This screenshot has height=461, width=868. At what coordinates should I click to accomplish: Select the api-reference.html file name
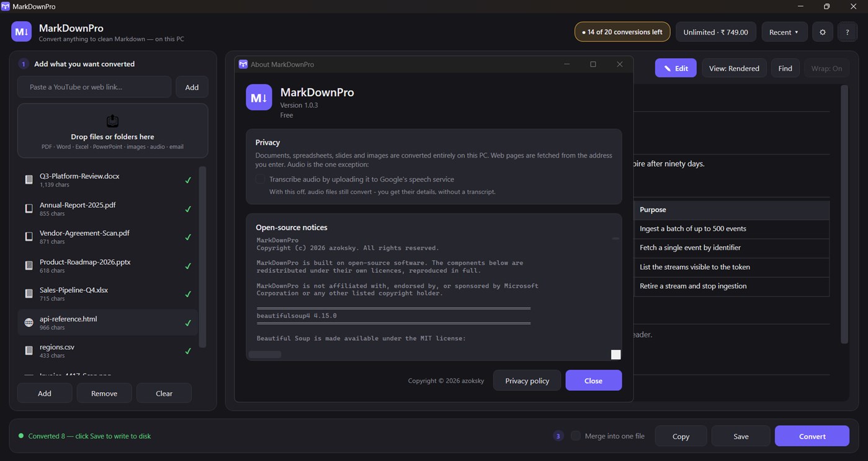click(68, 319)
